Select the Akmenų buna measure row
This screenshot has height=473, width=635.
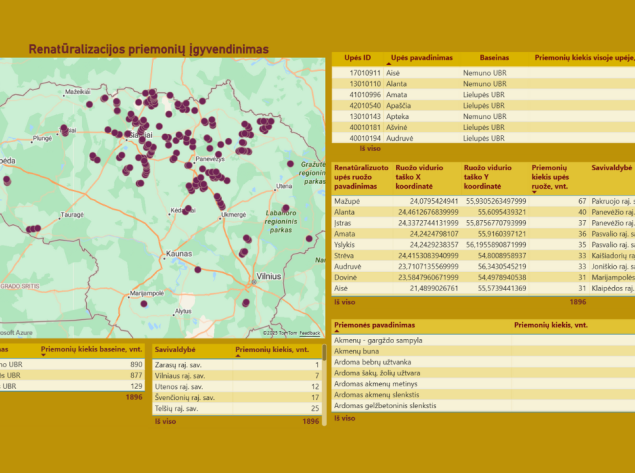click(x=354, y=351)
